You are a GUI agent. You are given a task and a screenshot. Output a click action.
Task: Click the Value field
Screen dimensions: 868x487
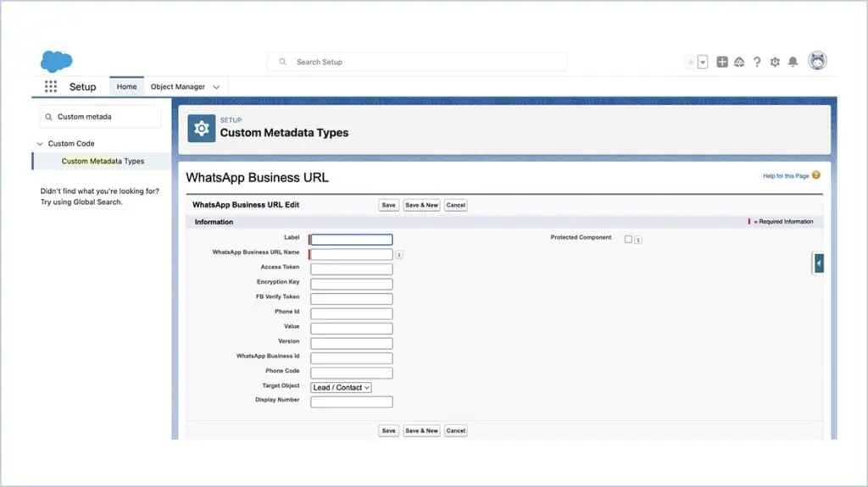pos(352,329)
